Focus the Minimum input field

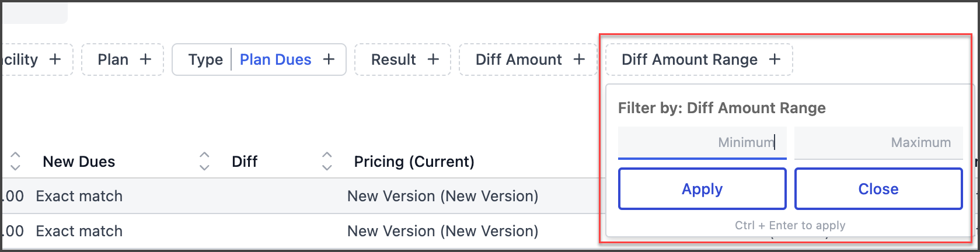pyautogui.click(x=702, y=142)
